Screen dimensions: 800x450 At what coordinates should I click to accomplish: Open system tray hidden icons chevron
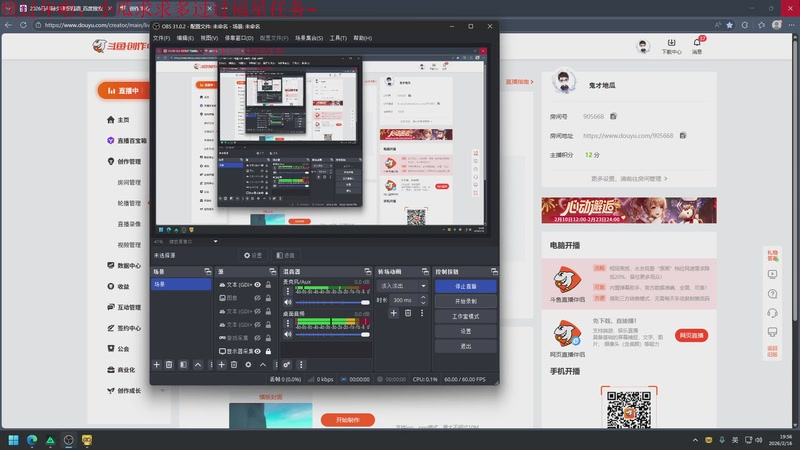pyautogui.click(x=695, y=440)
